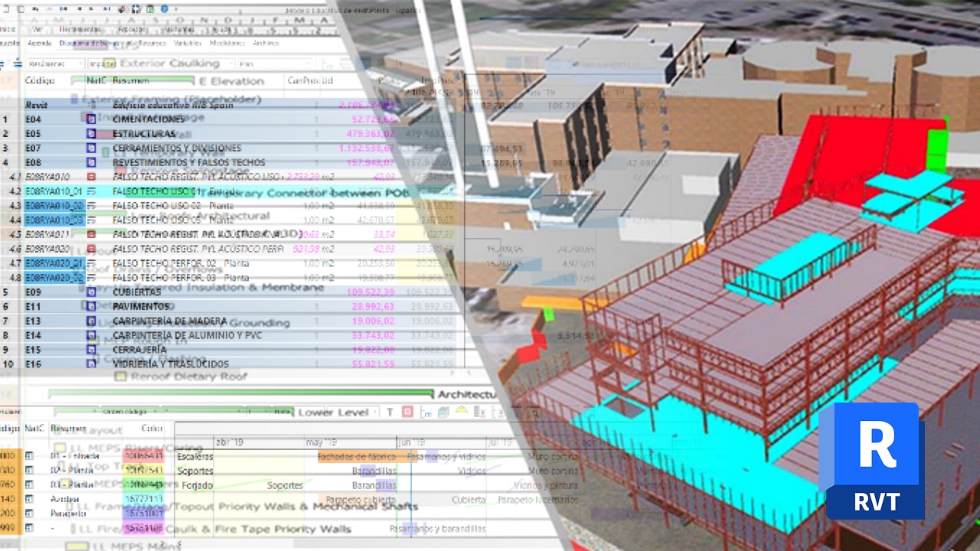This screenshot has width=980, height=551.
Task: Click the Código column header
Action: (x=39, y=80)
